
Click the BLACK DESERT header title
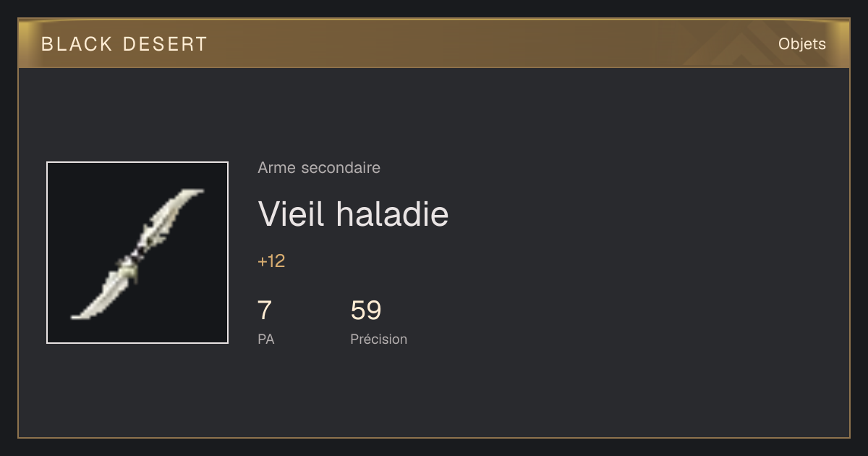pyautogui.click(x=124, y=44)
